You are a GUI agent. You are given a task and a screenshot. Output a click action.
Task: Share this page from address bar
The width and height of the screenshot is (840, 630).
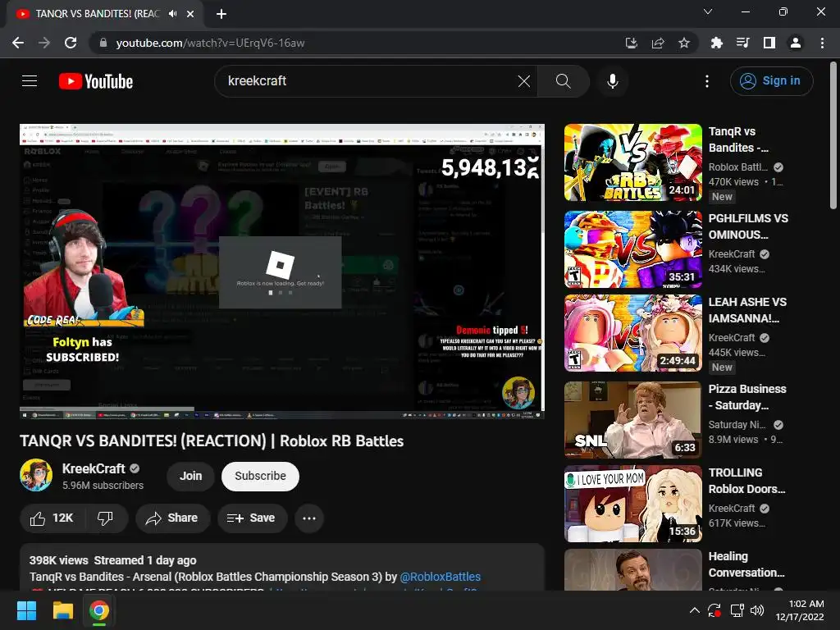point(658,43)
